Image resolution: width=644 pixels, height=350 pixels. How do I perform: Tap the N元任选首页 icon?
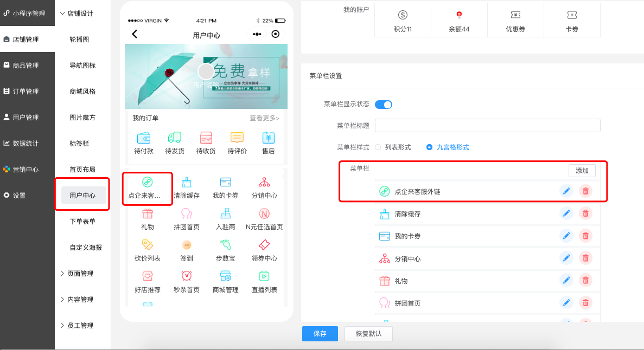tap(264, 213)
